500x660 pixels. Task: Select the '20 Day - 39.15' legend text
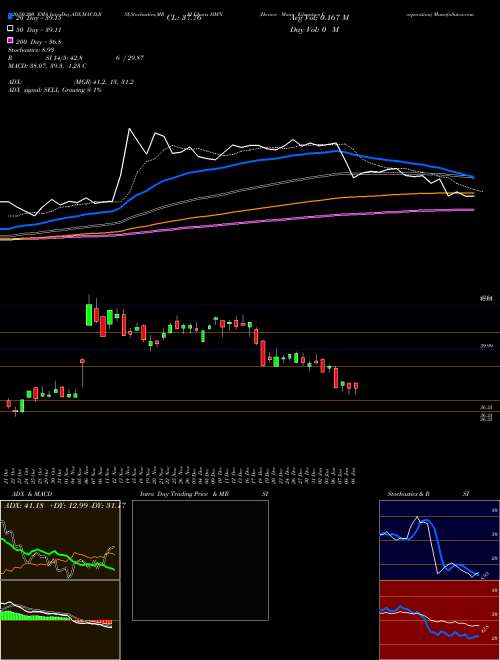pyautogui.click(x=38, y=18)
